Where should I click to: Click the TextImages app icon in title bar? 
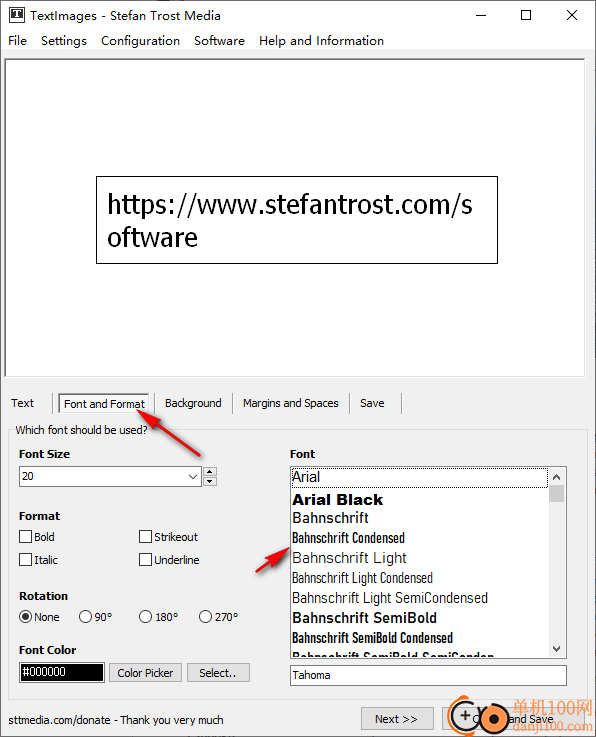click(17, 15)
